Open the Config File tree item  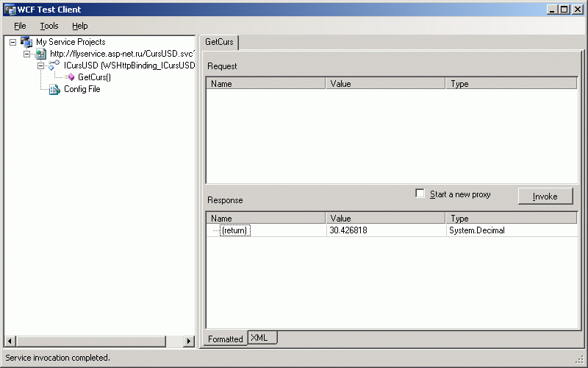pyautogui.click(x=82, y=89)
